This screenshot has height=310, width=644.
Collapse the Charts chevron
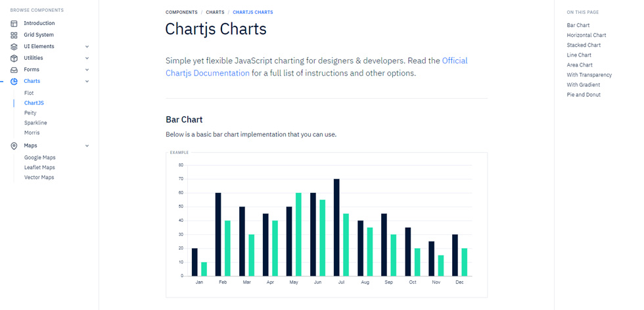pos(87,82)
